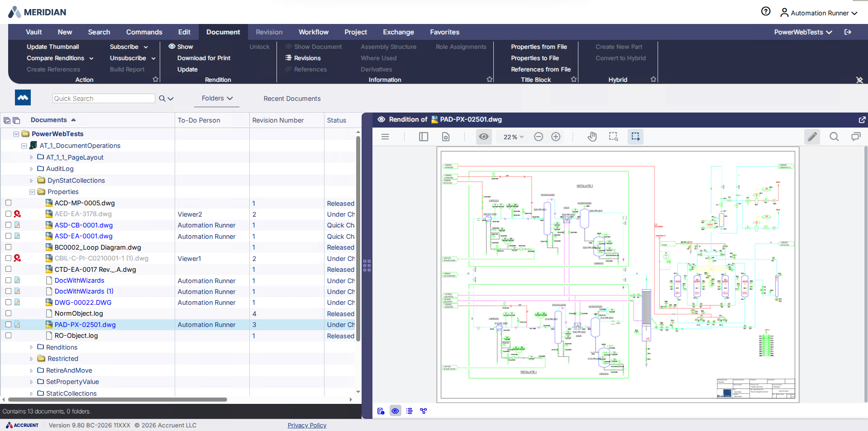Screen dimensions: 868x431
Task: Click Download for Print command
Action: [x=204, y=58]
